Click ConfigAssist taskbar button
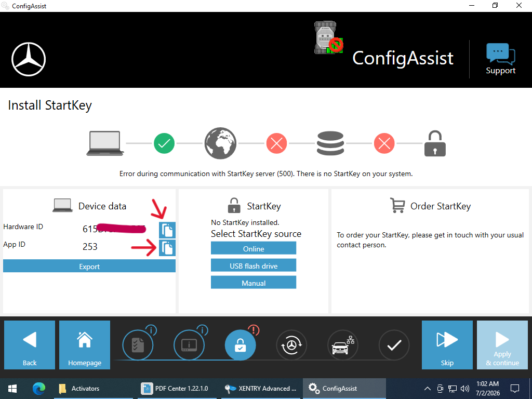The height and width of the screenshot is (399, 532). [344, 389]
